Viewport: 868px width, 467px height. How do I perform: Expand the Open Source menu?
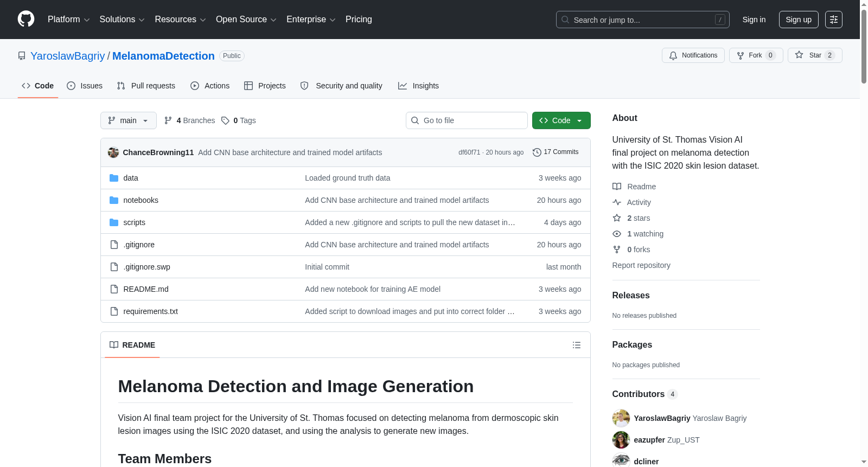(x=246, y=20)
